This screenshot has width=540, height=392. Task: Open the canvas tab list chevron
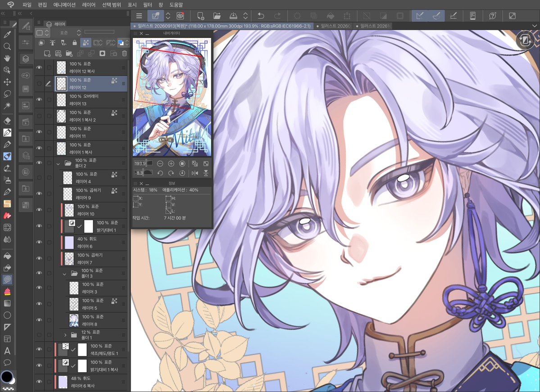534,26
